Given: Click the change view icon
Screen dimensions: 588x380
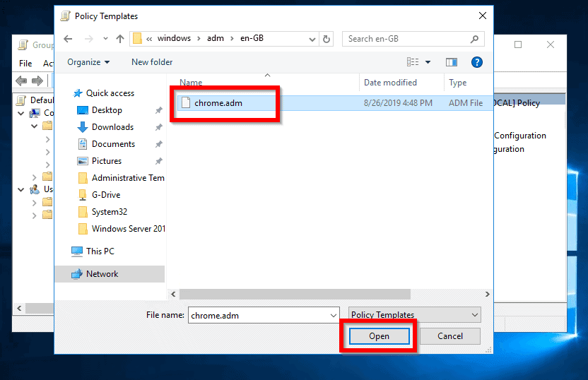Looking at the screenshot, I should (x=413, y=62).
